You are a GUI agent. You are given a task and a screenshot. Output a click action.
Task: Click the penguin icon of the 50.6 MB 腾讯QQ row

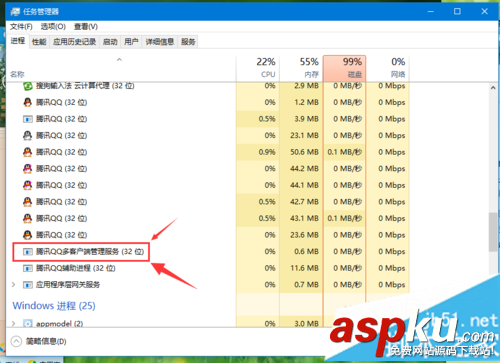click(27, 152)
